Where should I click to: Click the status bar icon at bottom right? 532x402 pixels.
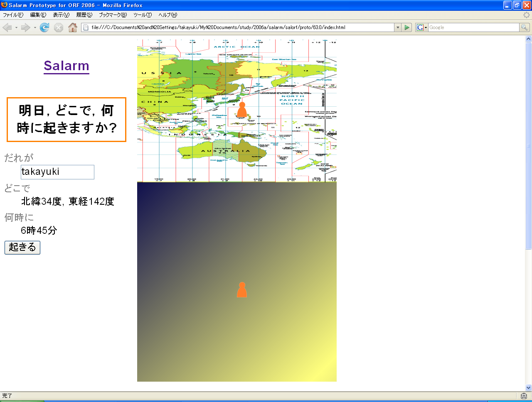[x=524, y=396]
